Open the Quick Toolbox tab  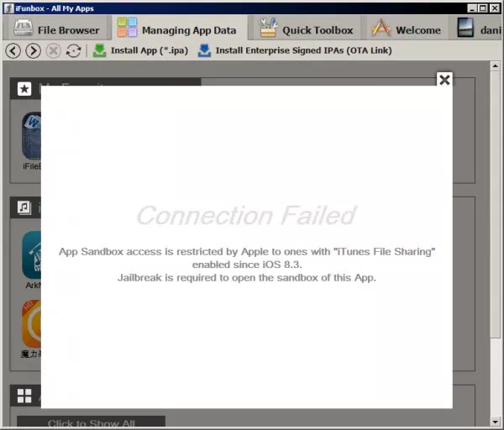tap(306, 29)
